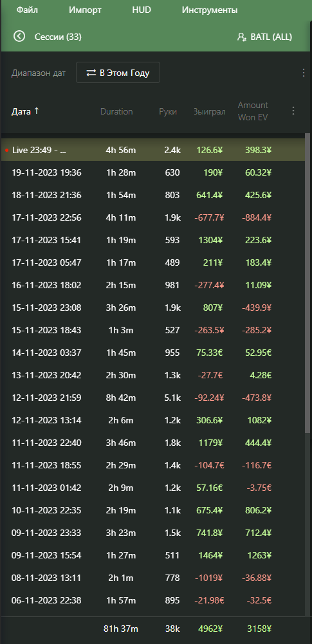The image size is (312, 644).
Task: Open the Импорт menu
Action: (x=85, y=10)
